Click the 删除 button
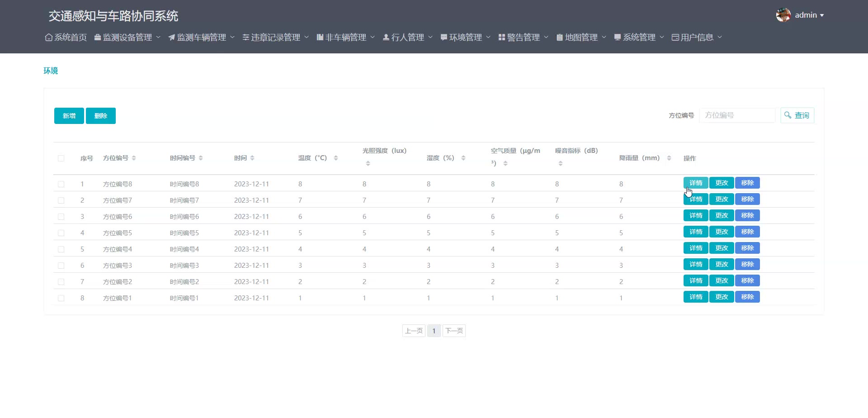The width and height of the screenshot is (868, 418). point(101,116)
